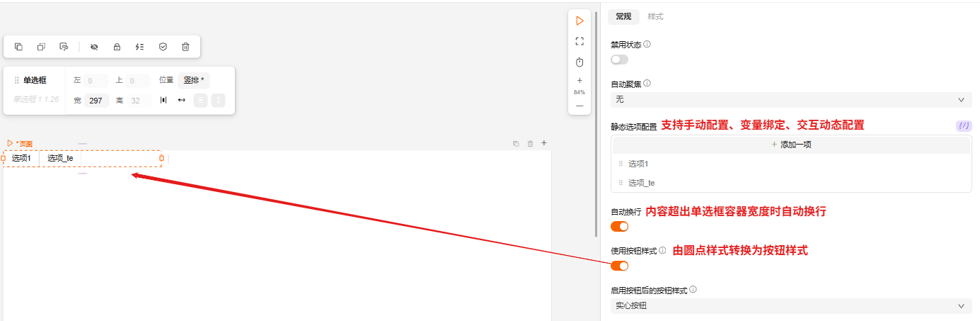Turn off the 自动换行 switch

point(619,226)
